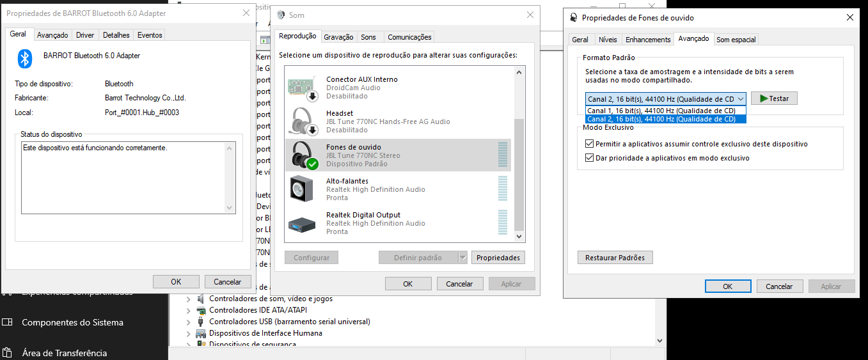Expand Controladores de som, vídeo e jogos

tap(189, 299)
